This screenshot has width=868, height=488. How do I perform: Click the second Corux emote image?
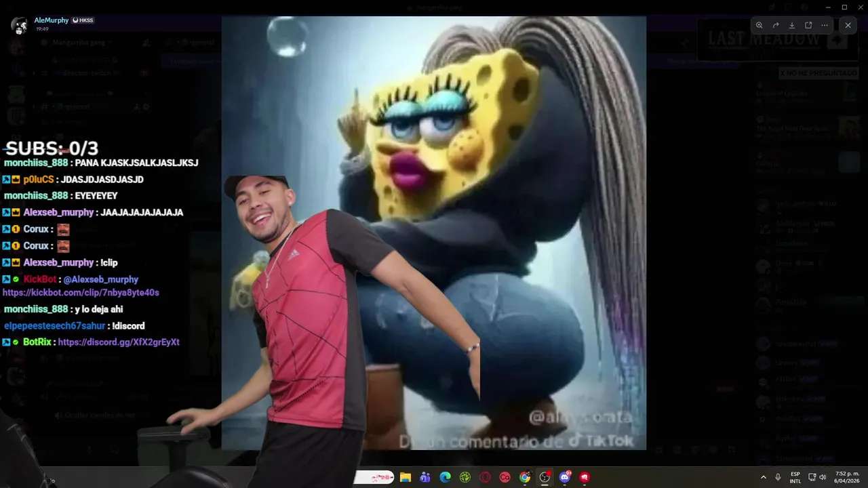63,246
